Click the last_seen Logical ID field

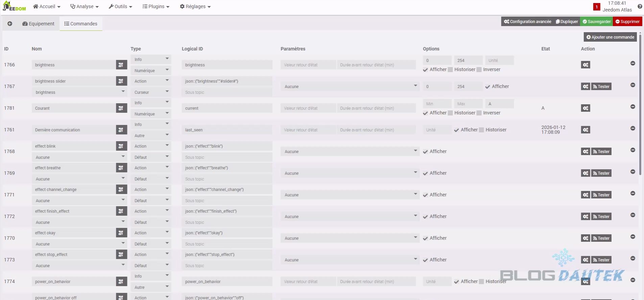227,130
